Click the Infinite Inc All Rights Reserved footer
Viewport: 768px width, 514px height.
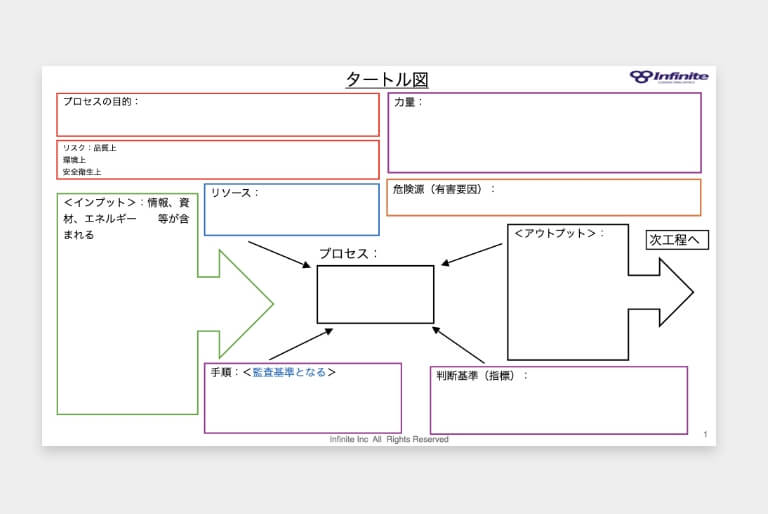pyautogui.click(x=389, y=440)
